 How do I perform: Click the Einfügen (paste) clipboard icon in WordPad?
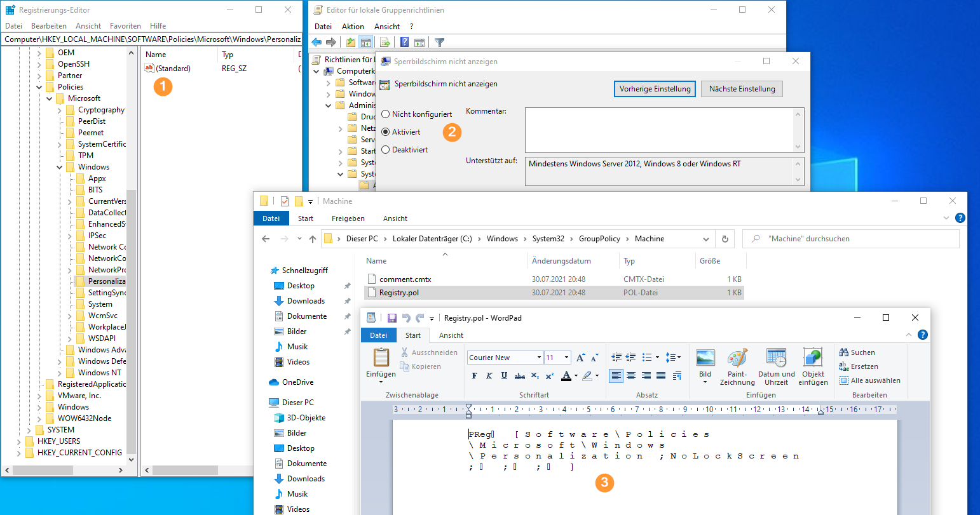381,358
